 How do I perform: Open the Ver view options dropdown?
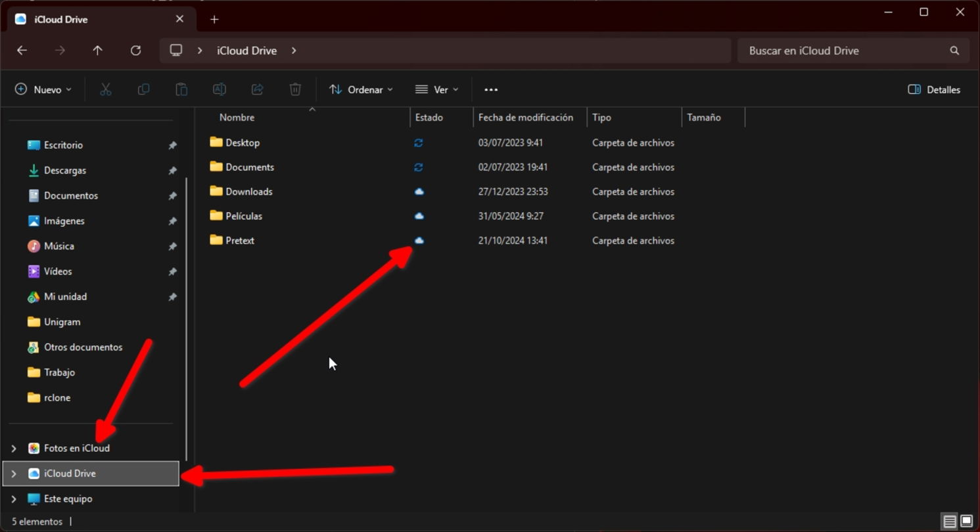click(437, 89)
